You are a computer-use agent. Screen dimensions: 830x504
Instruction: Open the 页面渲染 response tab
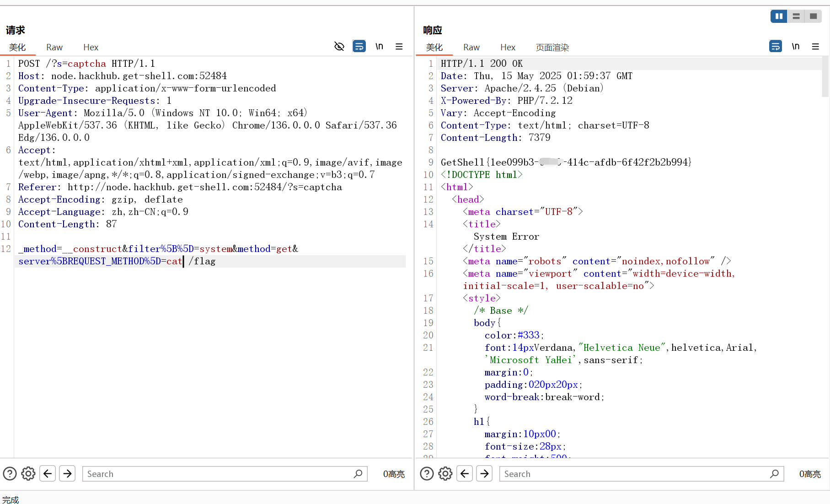pyautogui.click(x=552, y=47)
